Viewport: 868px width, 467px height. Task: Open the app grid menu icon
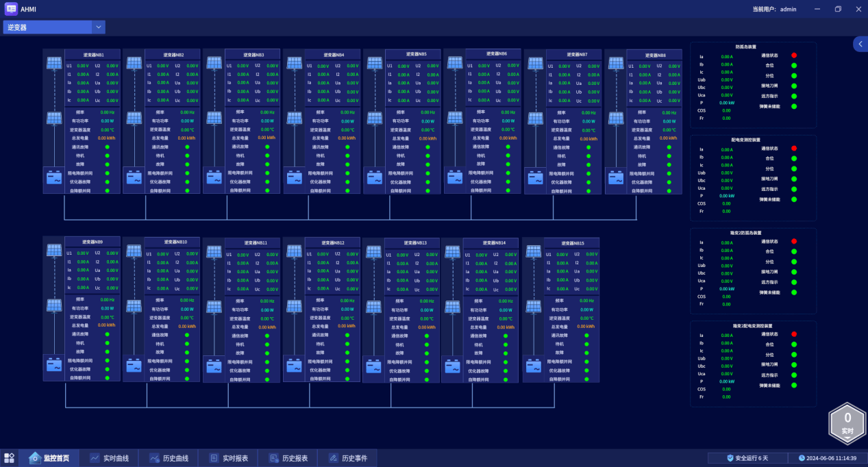10,458
